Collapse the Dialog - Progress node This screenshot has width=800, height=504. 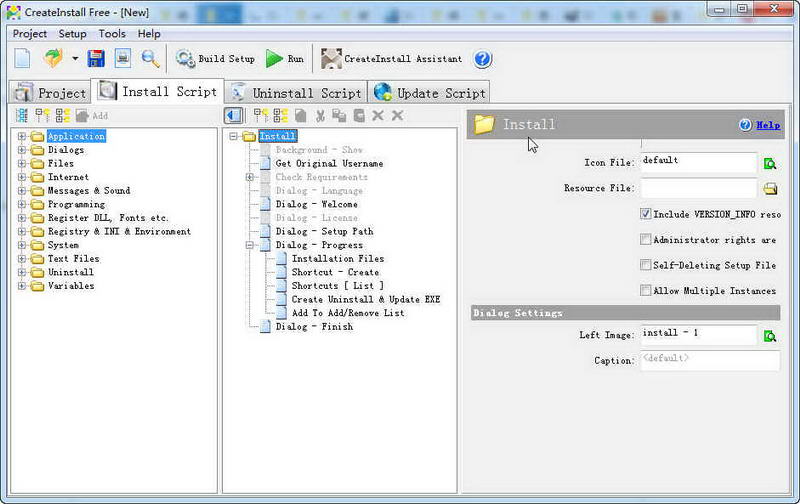249,245
